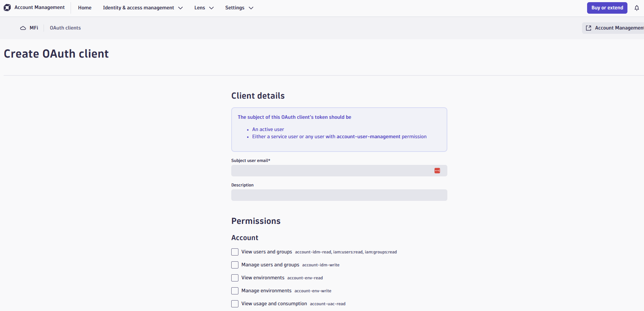
Task: Toggle View usage and consumption checkbox
Action: tap(235, 304)
